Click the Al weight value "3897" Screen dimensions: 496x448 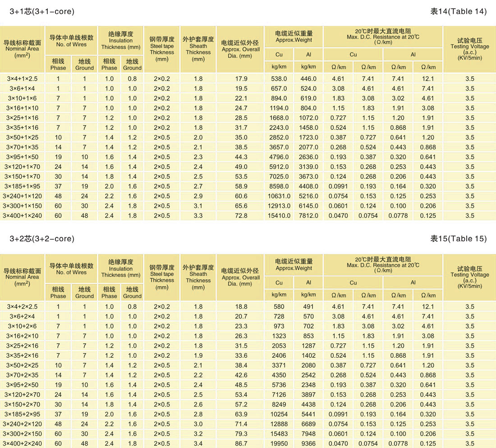pos(308,394)
